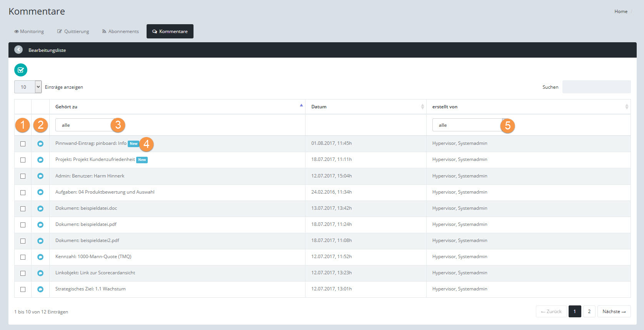Sort table by the Datum column
The height and width of the screenshot is (330, 644).
[365, 107]
